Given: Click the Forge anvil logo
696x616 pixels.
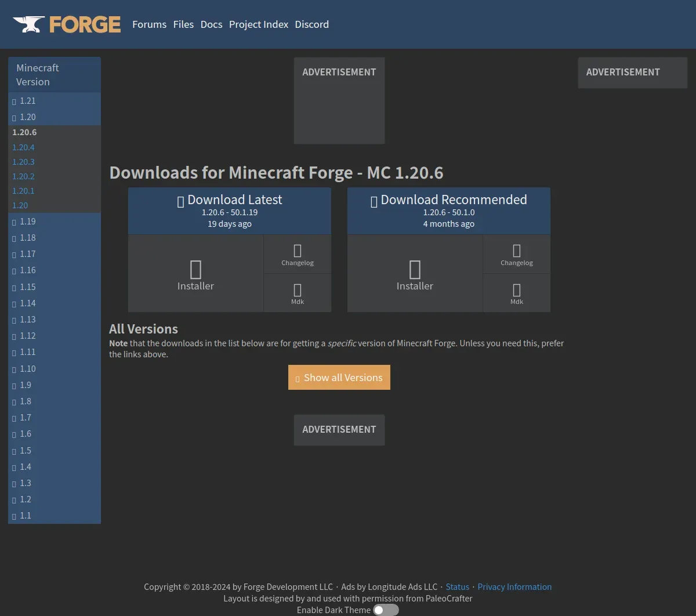Looking at the screenshot, I should [x=67, y=24].
